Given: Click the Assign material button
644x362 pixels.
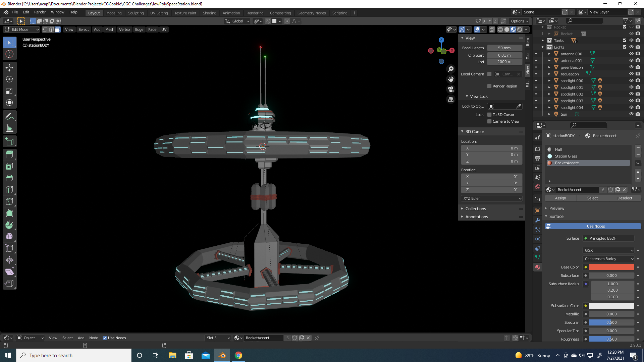Looking at the screenshot, I should click(560, 198).
